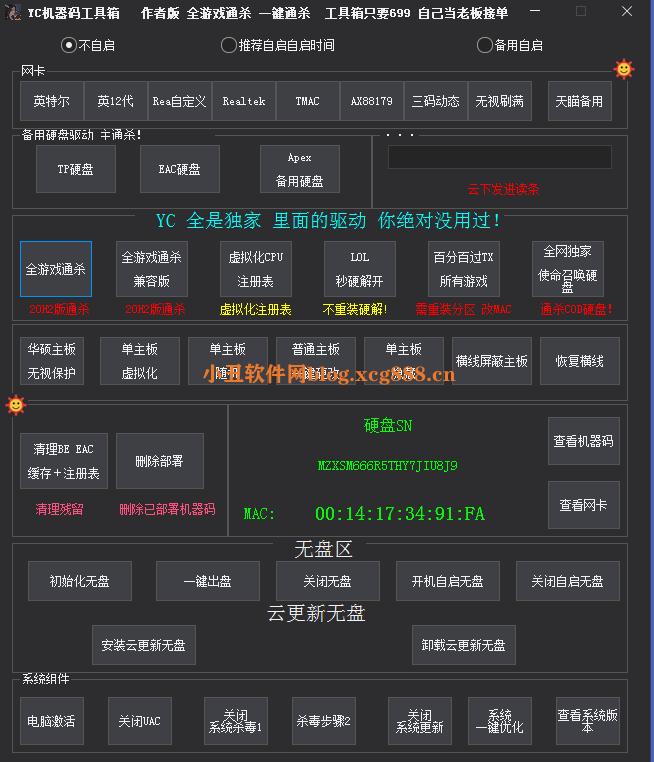654x762 pixels.
Task: Click the 英12代 button
Action: (x=116, y=101)
